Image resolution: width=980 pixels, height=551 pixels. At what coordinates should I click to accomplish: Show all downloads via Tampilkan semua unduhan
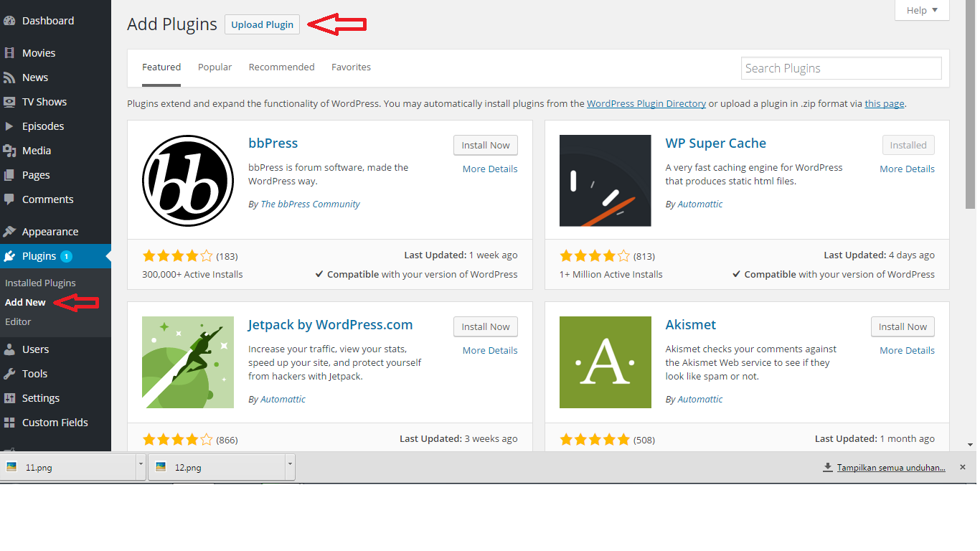point(891,468)
